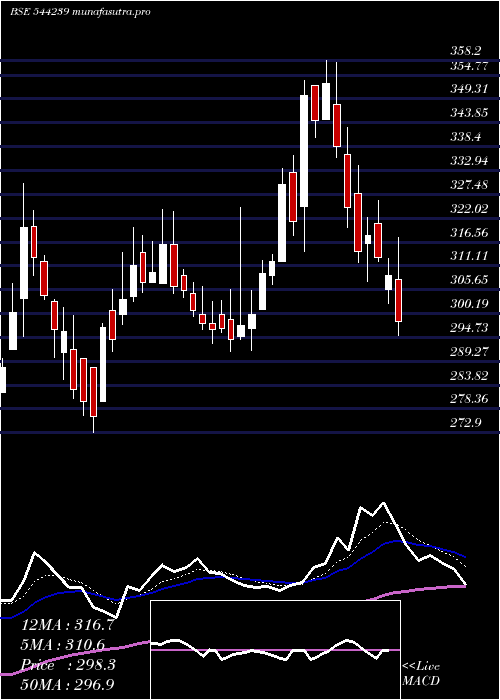Viewport: 500px width, 700px height.
Task: Click the 294.73 price axis label
Action: click(x=469, y=329)
